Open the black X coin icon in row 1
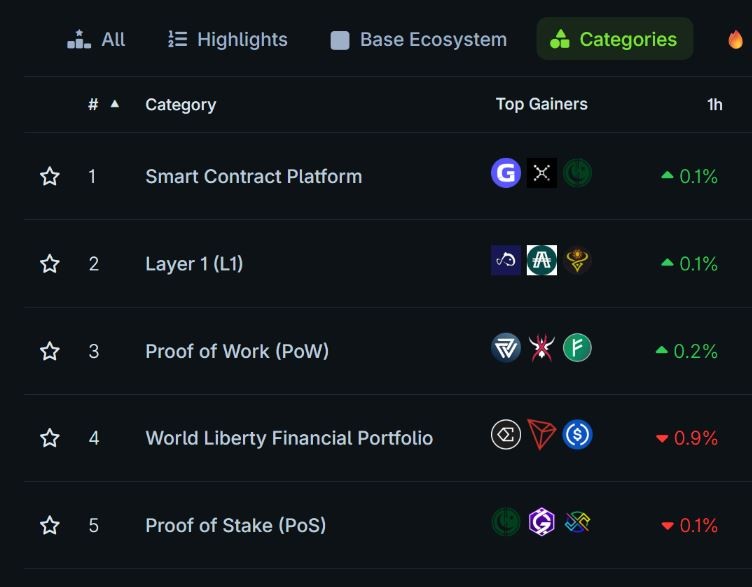 point(542,173)
